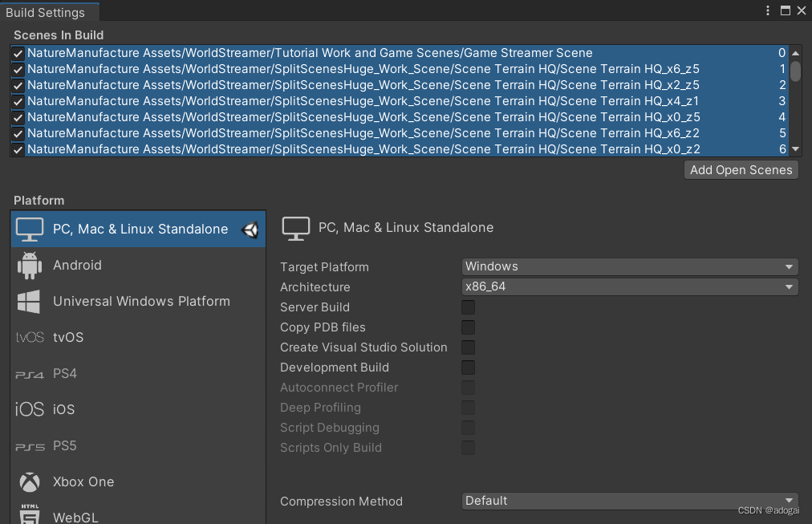Image resolution: width=812 pixels, height=524 pixels.
Task: Select the PC, Mac & Linux Standalone monitor icon in platform list
Action: [30, 230]
